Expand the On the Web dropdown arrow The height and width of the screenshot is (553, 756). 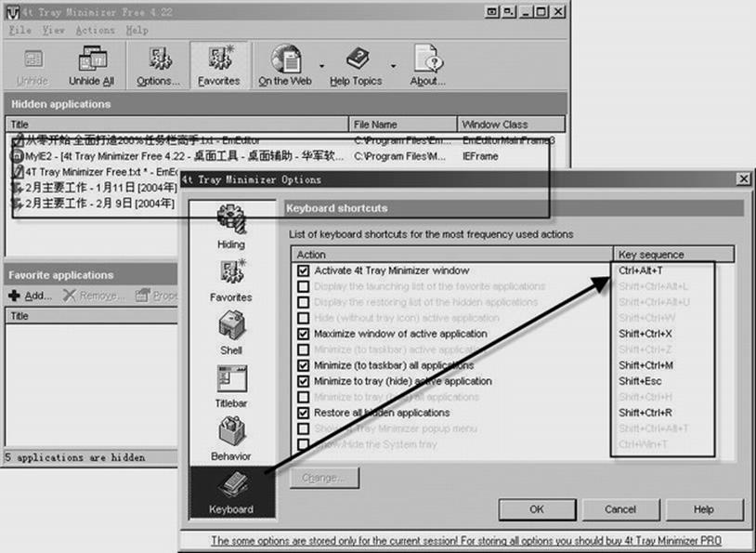click(x=321, y=66)
